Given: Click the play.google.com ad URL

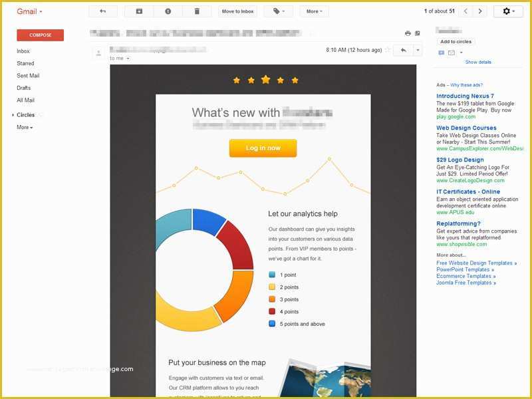Looking at the screenshot, I should click(x=456, y=117).
